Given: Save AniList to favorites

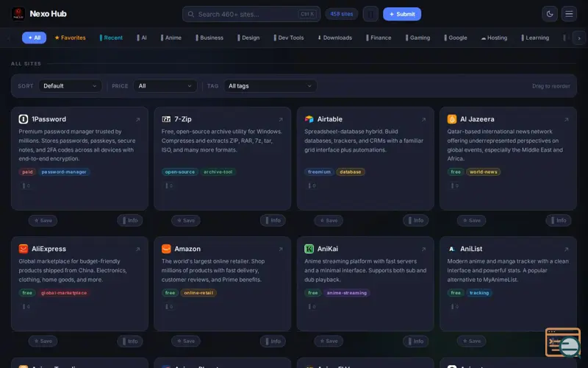Looking at the screenshot, I should click(472, 341).
